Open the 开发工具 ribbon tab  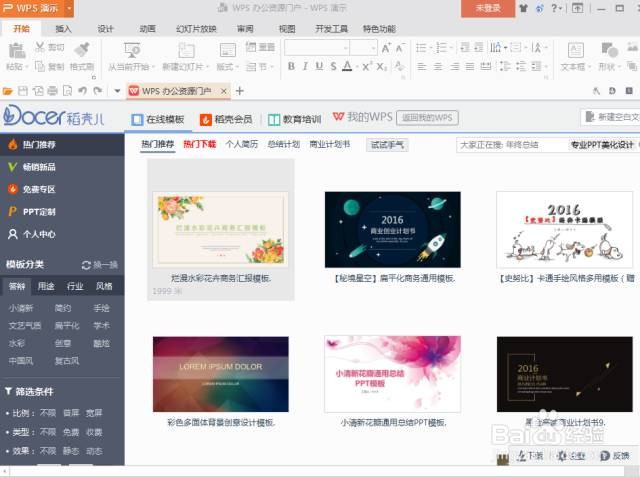[x=331, y=29]
